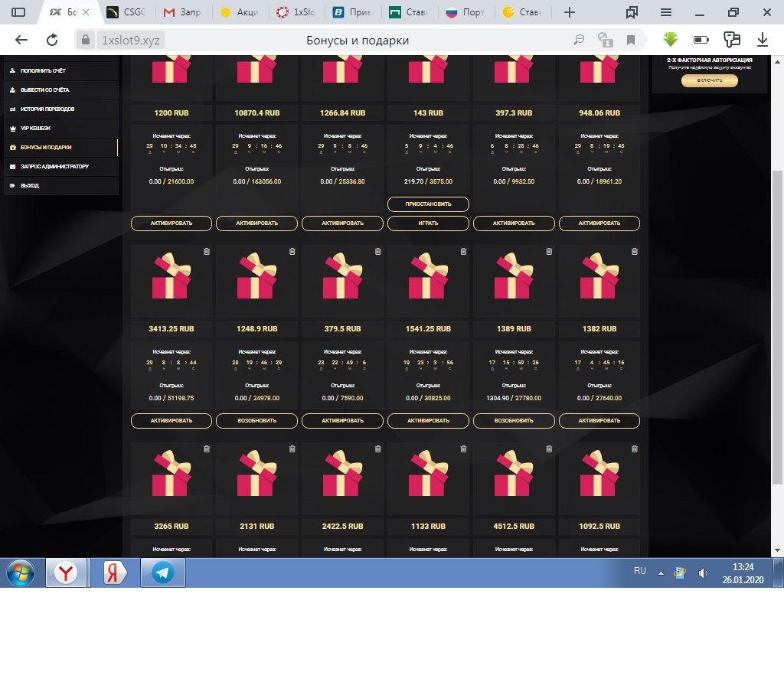Image resolution: width=784 pixels, height=698 pixels.
Task: Remove the 1541.25 RUB gift with trash icon
Action: pos(463,252)
